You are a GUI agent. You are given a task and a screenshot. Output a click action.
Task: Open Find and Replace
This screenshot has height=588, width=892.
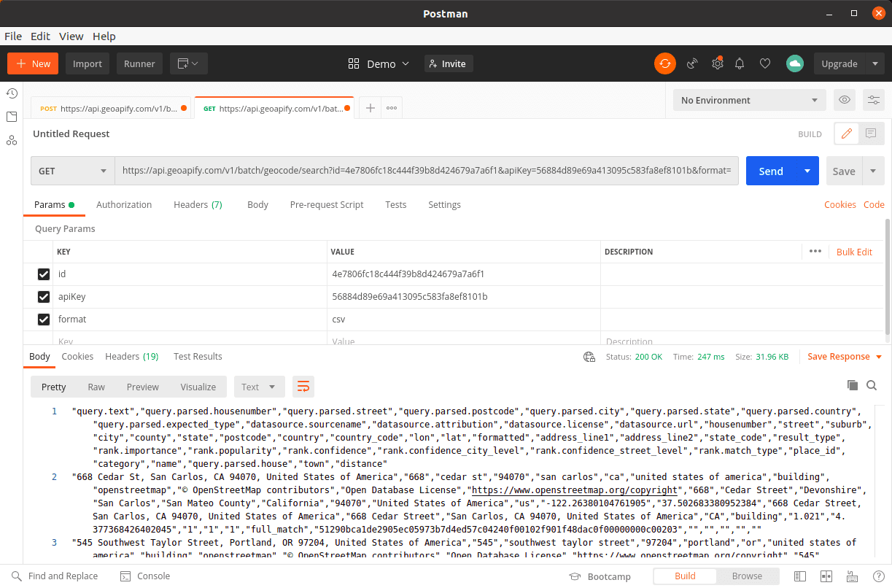[55, 576]
